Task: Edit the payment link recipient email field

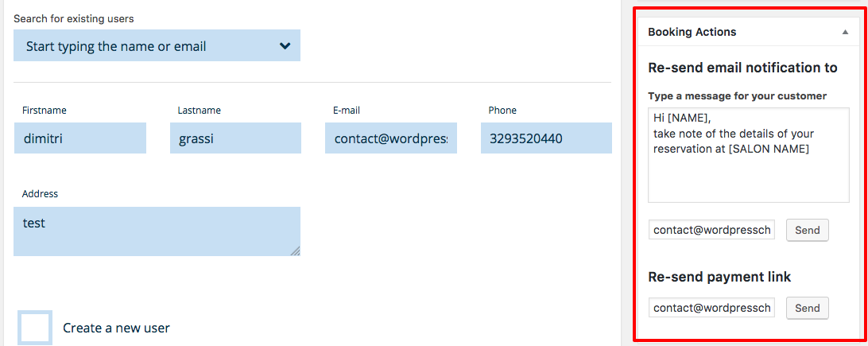Action: (x=711, y=308)
